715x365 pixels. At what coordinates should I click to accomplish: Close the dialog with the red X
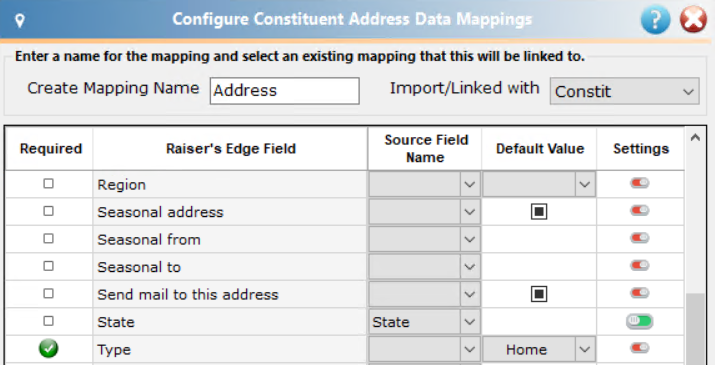(694, 20)
